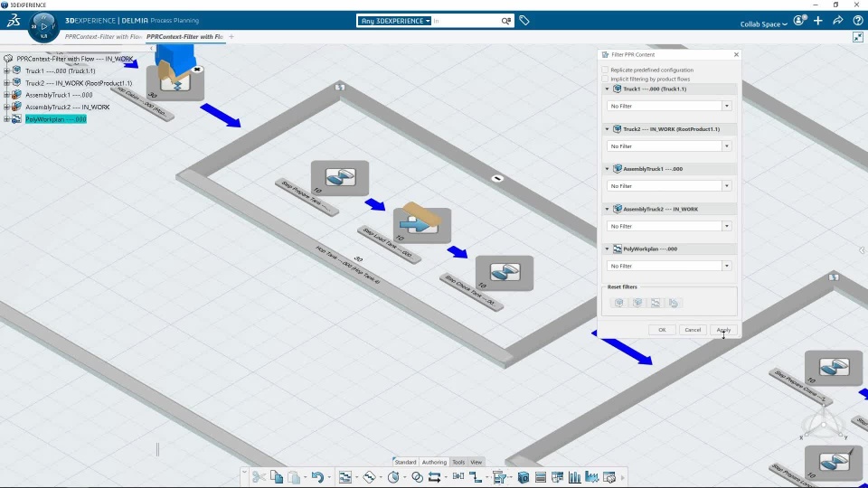The width and height of the screenshot is (868, 488).
Task: Click the expand fullscreen icon at top right
Action: click(x=858, y=37)
